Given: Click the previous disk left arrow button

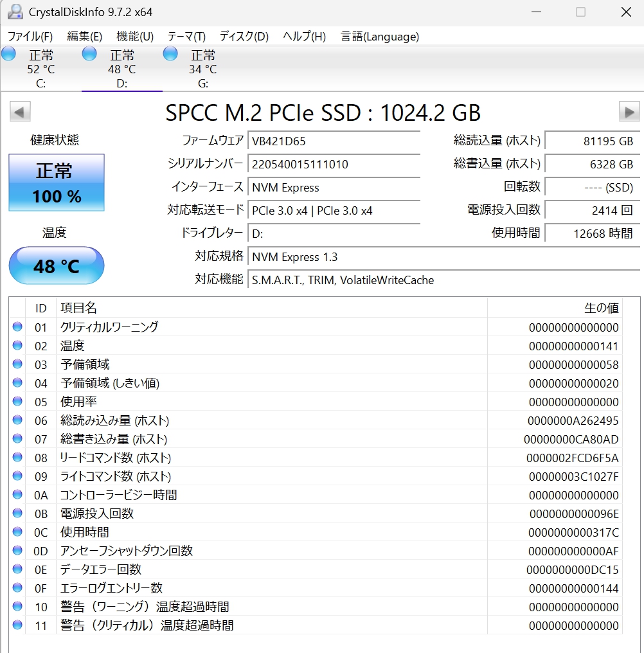Looking at the screenshot, I should click(x=20, y=112).
